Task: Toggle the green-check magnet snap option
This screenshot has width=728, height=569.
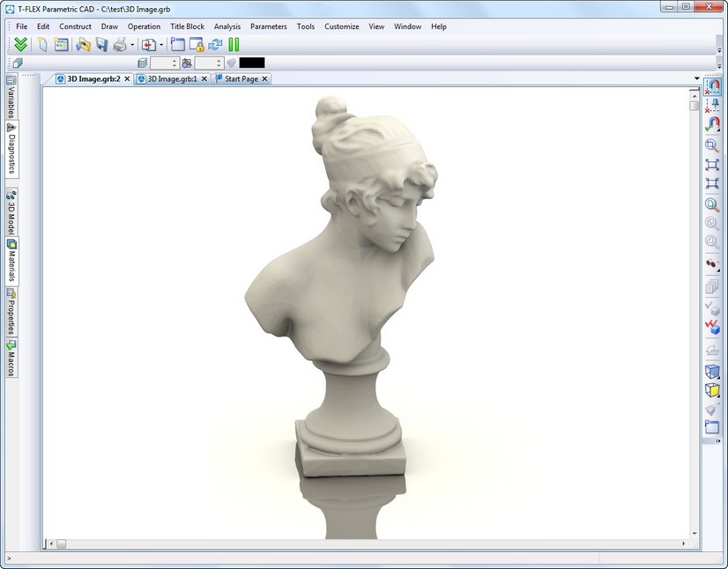Action: click(712, 125)
